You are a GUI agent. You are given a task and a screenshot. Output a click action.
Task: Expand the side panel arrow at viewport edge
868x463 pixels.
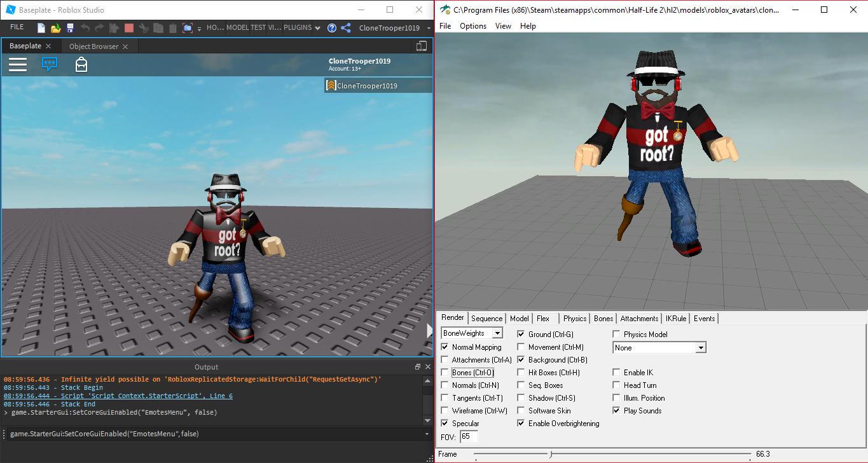point(429,331)
